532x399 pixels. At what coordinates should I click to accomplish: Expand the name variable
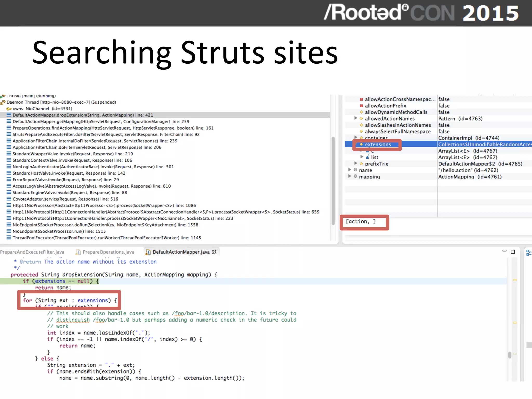tap(350, 170)
